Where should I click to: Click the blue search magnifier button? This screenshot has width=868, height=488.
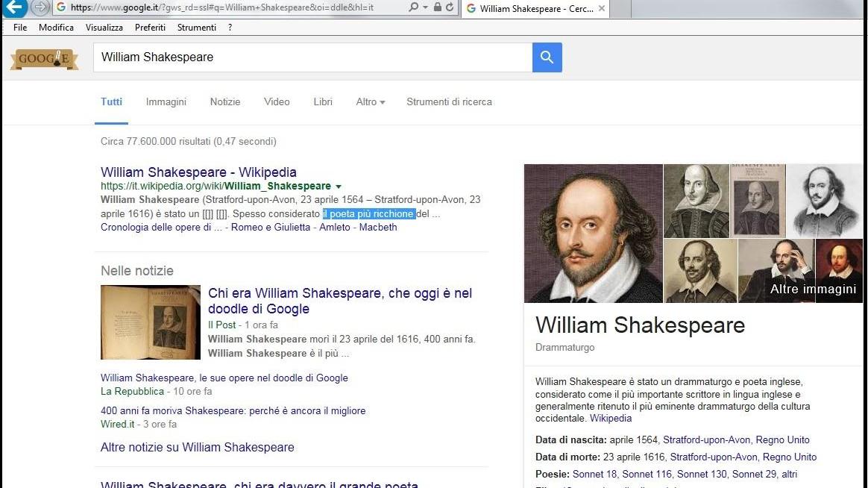(x=547, y=57)
